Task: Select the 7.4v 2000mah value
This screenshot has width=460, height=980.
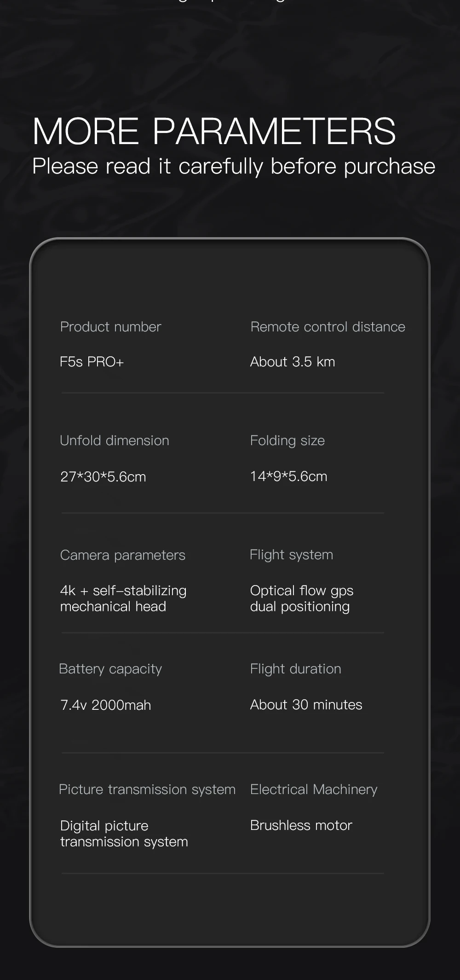Action: [x=106, y=705]
